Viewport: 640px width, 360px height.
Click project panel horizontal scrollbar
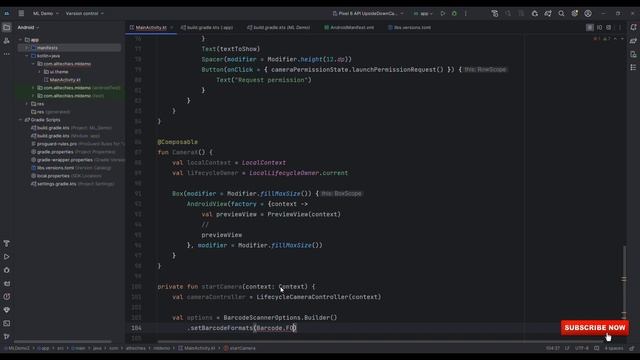[62, 342]
